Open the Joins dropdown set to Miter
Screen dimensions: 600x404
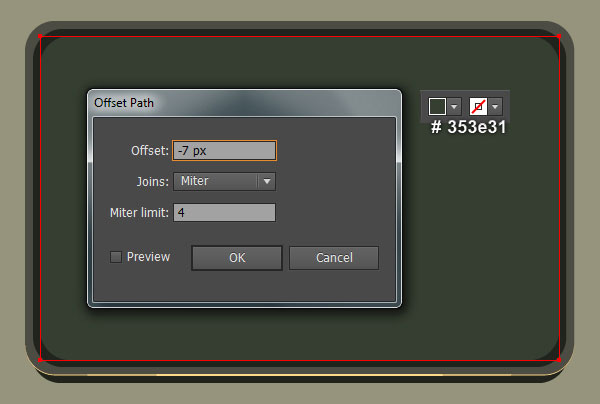click(224, 181)
